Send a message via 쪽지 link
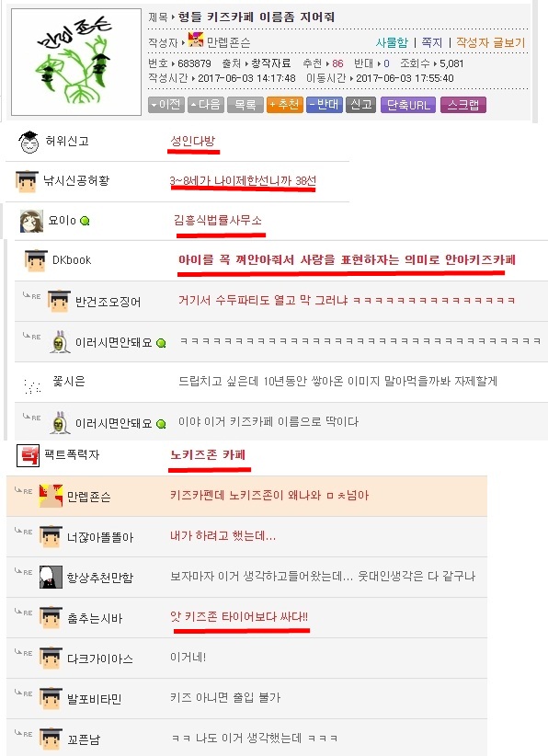This screenshot has width=548, height=756. point(432,42)
